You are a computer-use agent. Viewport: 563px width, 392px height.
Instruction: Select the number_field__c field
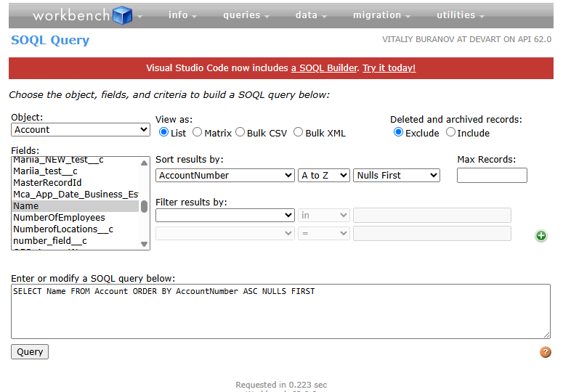(76, 241)
